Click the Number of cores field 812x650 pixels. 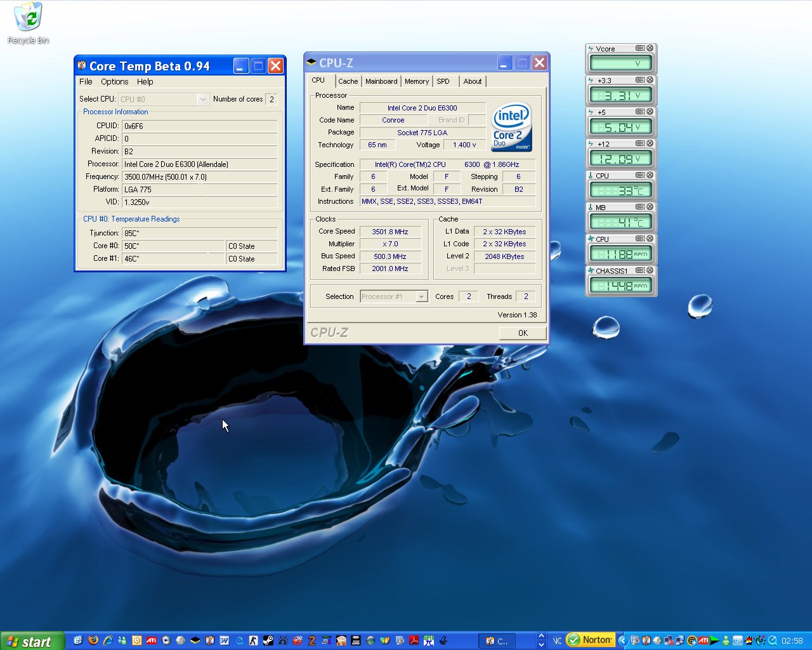click(x=272, y=99)
